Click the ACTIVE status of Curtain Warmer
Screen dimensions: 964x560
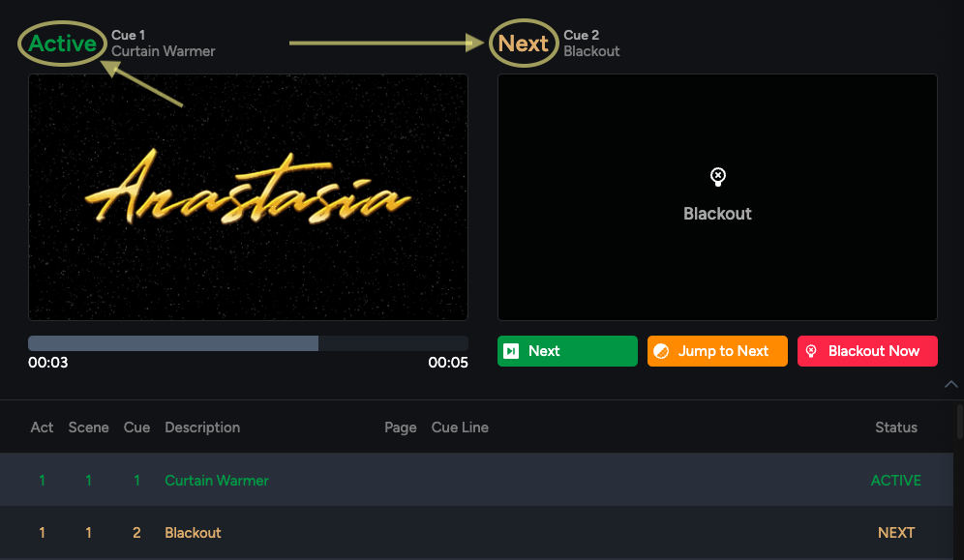point(895,480)
